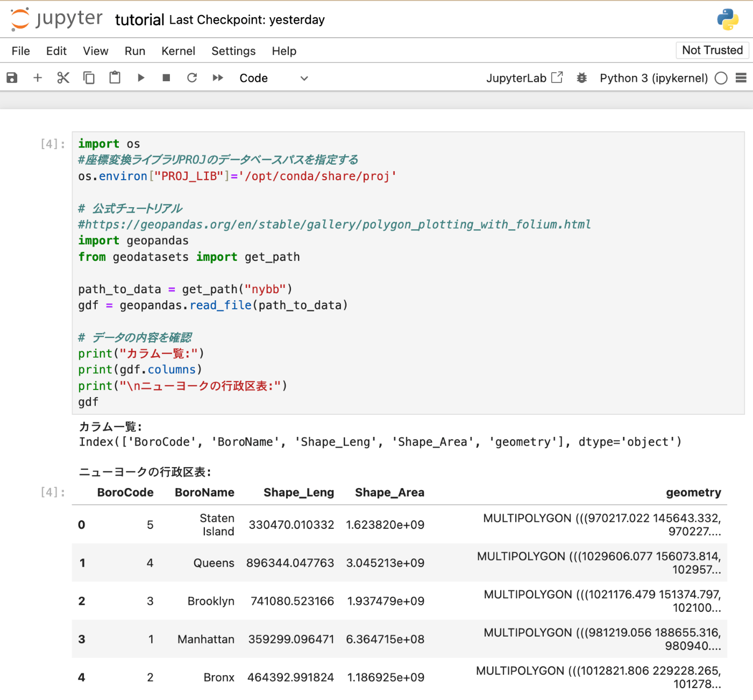
Task: Click the geopandas.org tutorial URL comment
Action: click(x=335, y=224)
